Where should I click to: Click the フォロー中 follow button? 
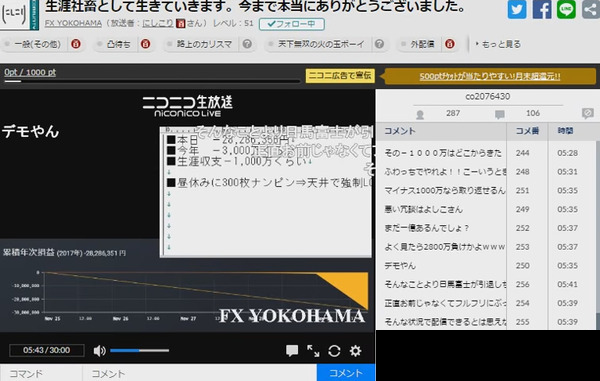pyautogui.click(x=292, y=24)
